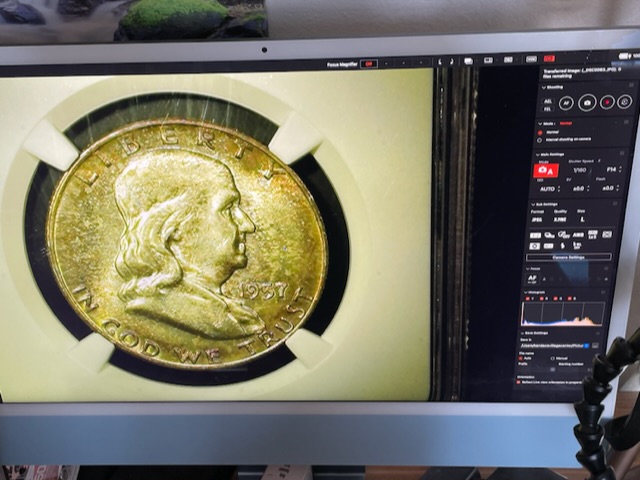Click the focus area icon in second row
The image size is (640, 480).
pyautogui.click(x=549, y=246)
